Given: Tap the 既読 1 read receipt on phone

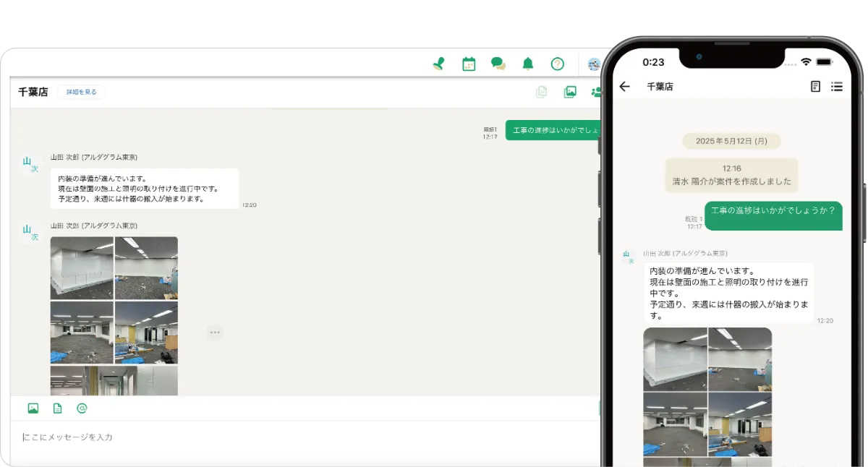Looking at the screenshot, I should 694,219.
